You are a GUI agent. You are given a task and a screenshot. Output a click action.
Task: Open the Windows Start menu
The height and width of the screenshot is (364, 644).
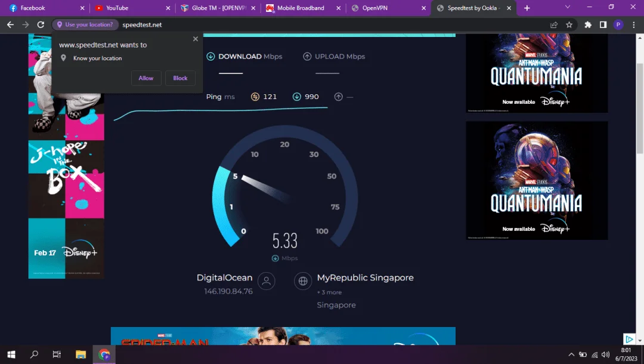pyautogui.click(x=11, y=354)
